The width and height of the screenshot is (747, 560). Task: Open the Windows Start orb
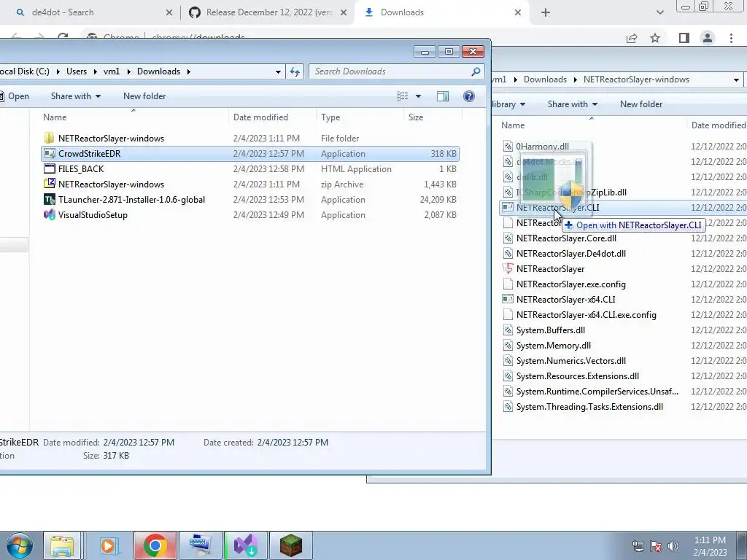tap(19, 545)
